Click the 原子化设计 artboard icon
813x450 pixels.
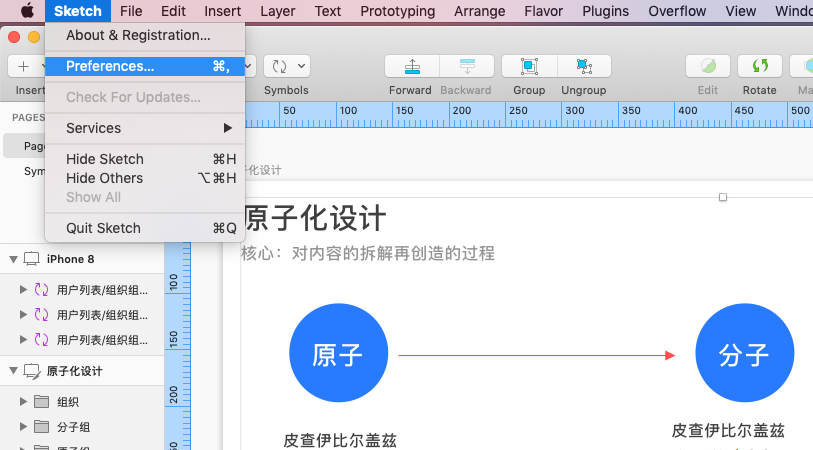(x=32, y=371)
